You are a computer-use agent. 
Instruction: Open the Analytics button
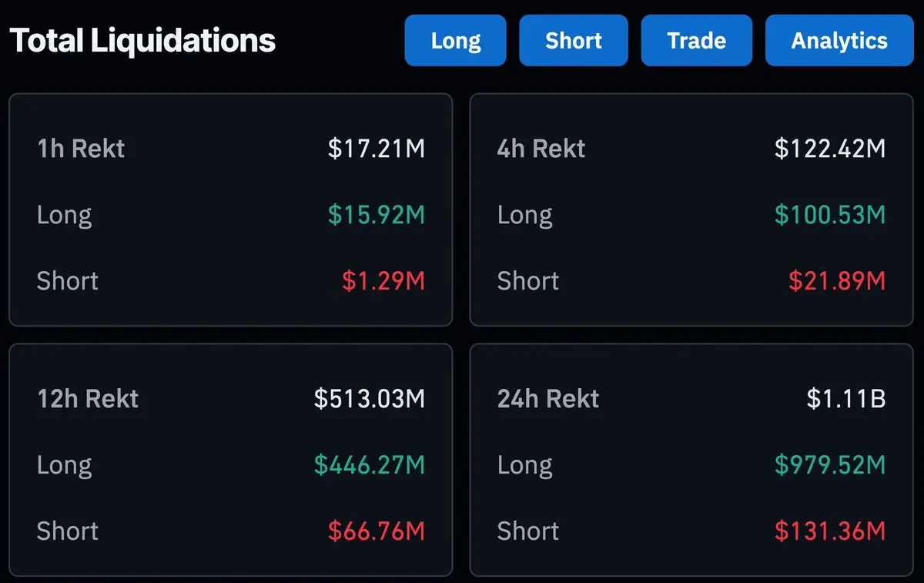839,40
